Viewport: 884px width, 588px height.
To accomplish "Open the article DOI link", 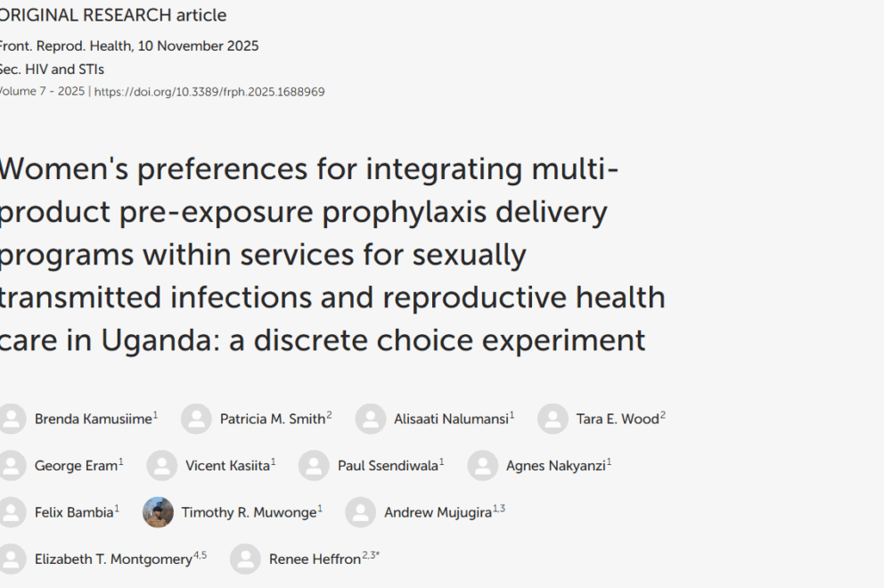I will point(209,92).
